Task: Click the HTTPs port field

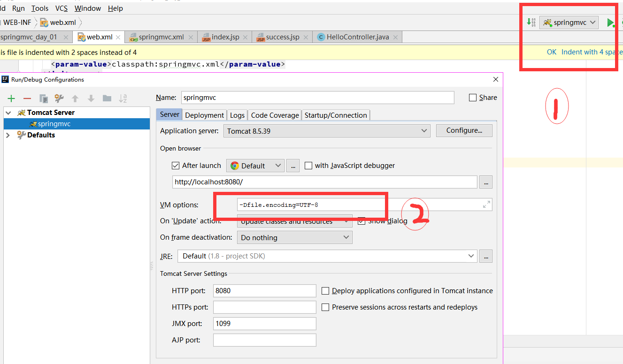Action: pos(265,307)
